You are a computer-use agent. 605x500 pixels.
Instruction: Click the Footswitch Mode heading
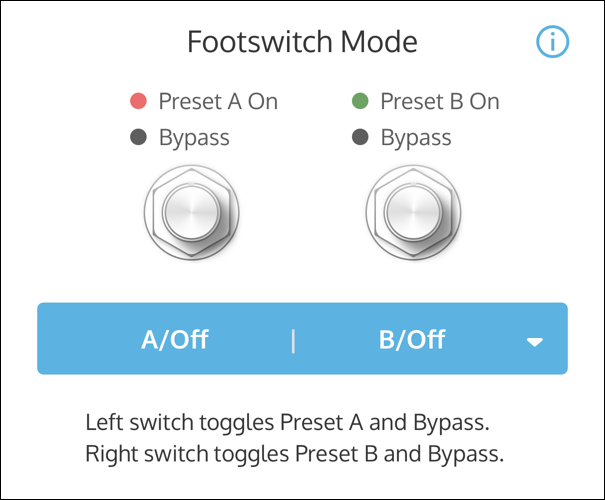click(x=302, y=42)
